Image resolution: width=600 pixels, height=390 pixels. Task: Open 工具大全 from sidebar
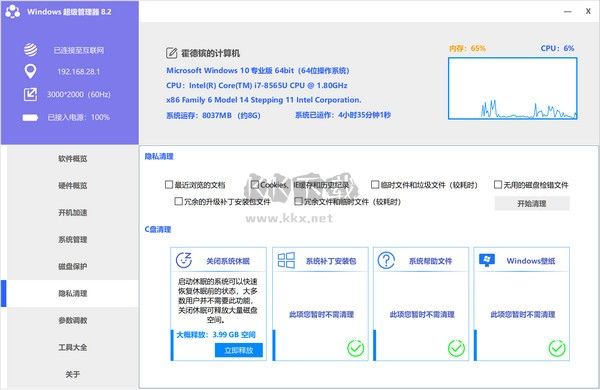[x=73, y=348]
